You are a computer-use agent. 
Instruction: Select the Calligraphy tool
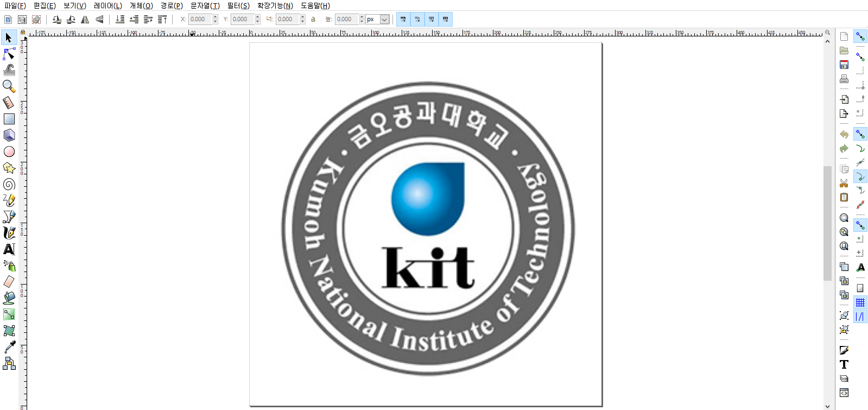[x=9, y=233]
